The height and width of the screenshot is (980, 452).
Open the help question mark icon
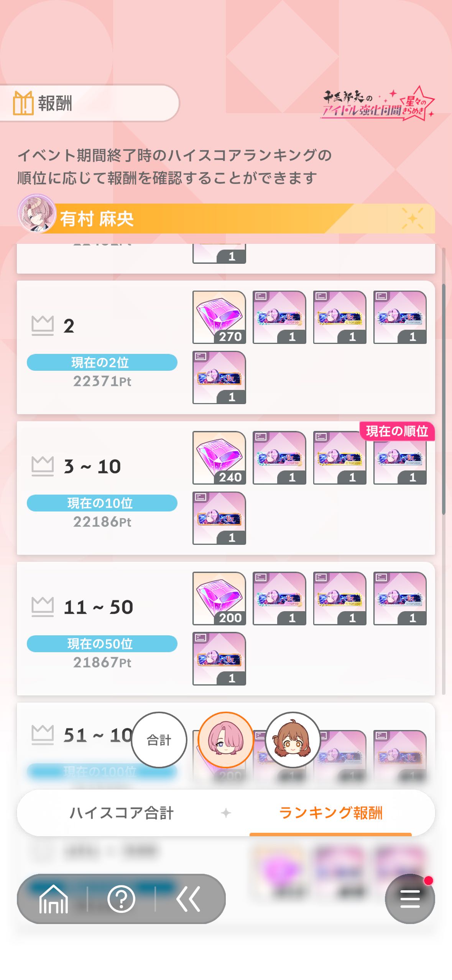pos(121,899)
